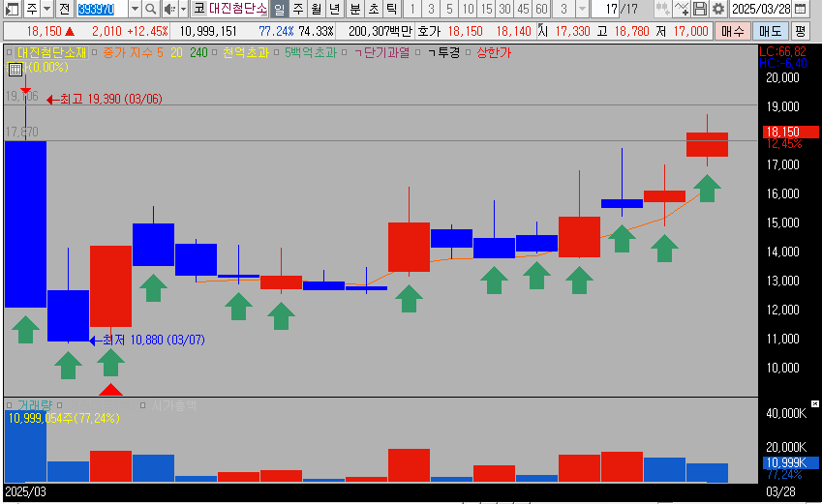Select the 30 interval button
Screen dimensions: 822x504
click(504, 9)
